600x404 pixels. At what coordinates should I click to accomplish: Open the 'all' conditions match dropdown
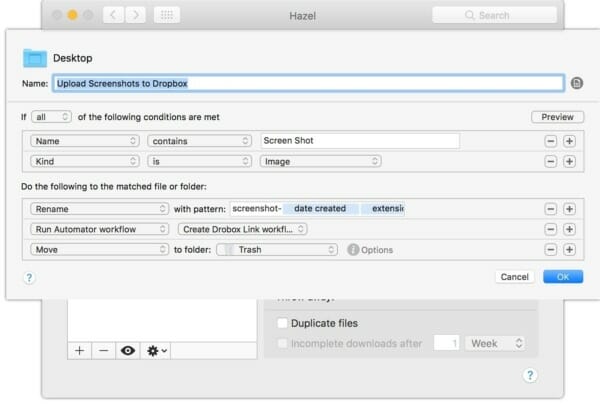click(x=51, y=117)
